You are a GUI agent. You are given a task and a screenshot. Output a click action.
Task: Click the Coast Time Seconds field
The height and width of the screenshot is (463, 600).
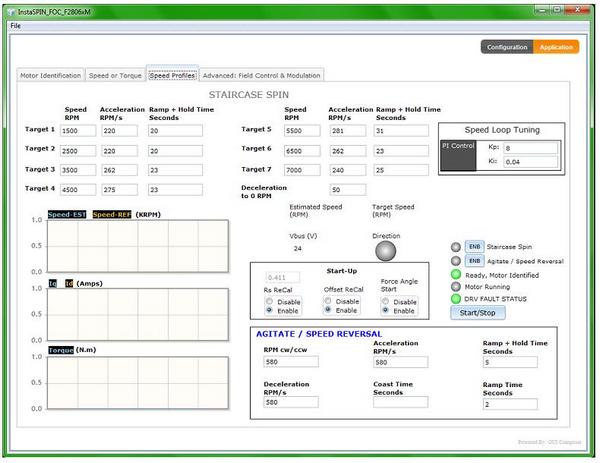tap(401, 402)
